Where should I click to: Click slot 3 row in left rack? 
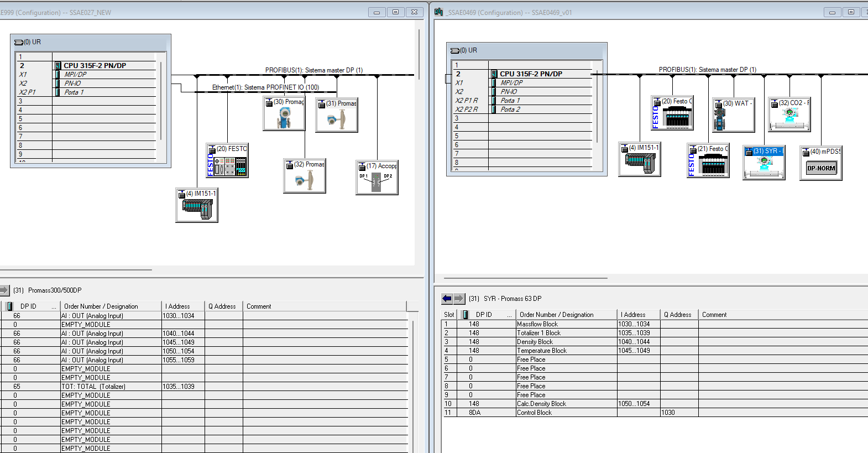[87, 101]
